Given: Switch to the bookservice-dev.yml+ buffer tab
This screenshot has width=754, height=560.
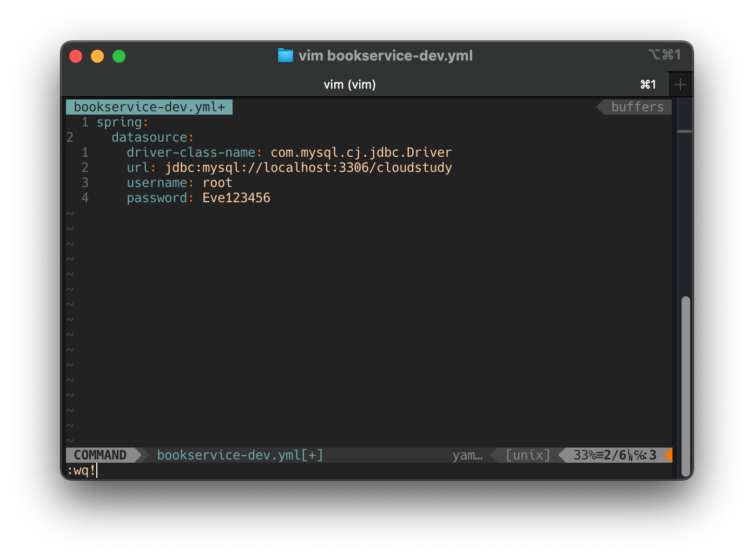Looking at the screenshot, I should coord(149,106).
